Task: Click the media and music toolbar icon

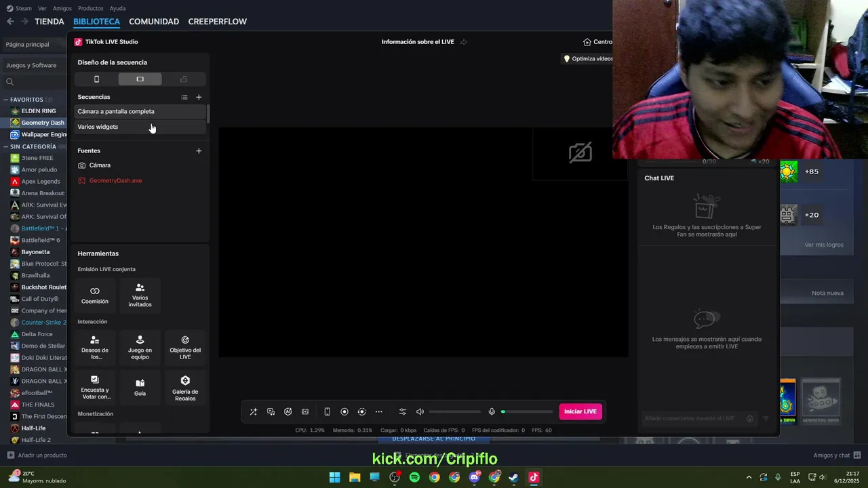Action: pyautogui.click(x=271, y=411)
